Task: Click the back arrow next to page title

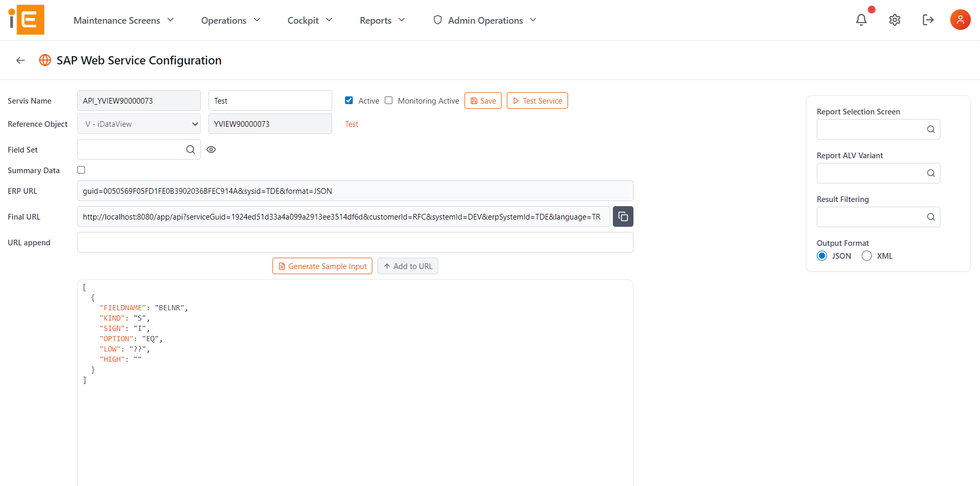Action: (20, 60)
